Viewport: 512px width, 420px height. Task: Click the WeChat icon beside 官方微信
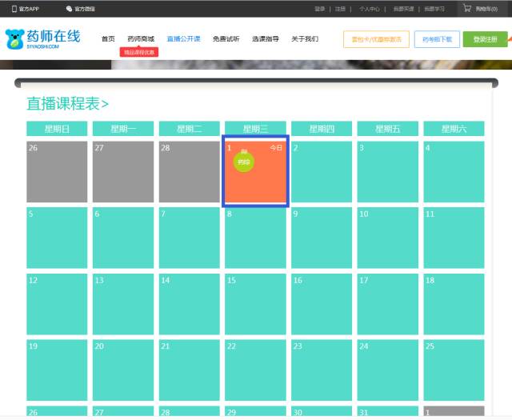70,9
